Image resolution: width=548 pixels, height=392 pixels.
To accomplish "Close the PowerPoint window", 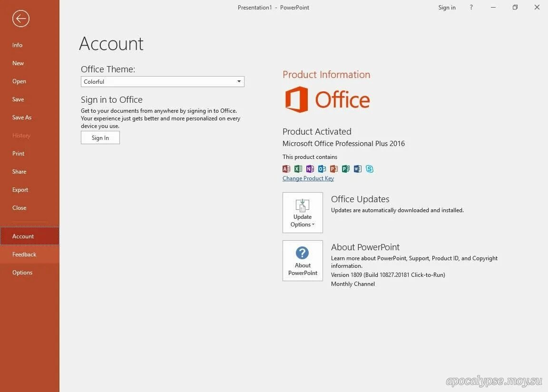I will click(x=537, y=7).
